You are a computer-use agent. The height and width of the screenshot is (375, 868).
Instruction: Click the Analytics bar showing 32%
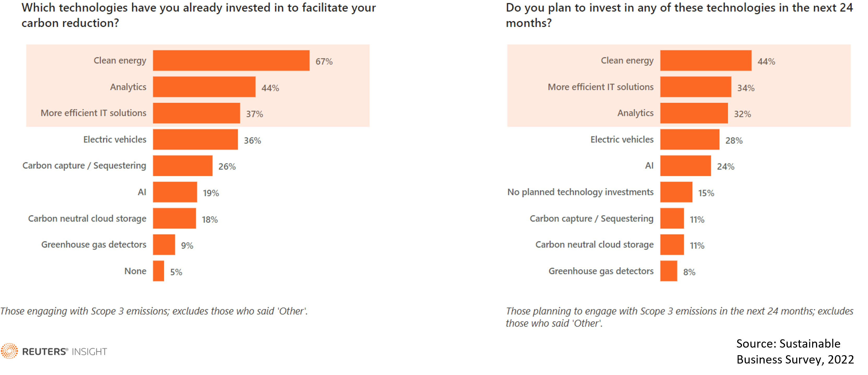(x=694, y=113)
